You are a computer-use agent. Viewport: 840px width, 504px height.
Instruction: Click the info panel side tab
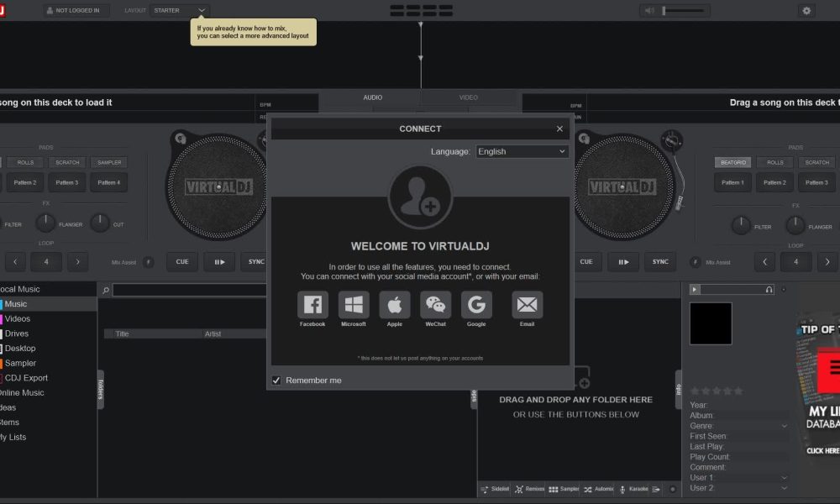pos(678,390)
